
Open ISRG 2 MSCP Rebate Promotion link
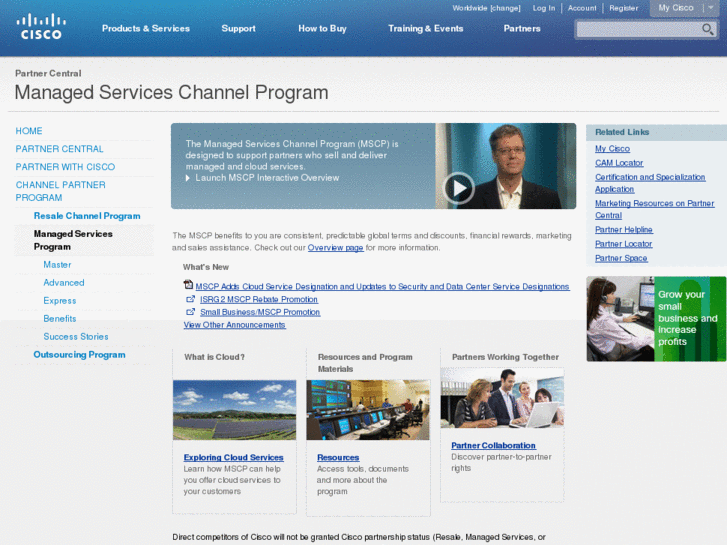259,300
